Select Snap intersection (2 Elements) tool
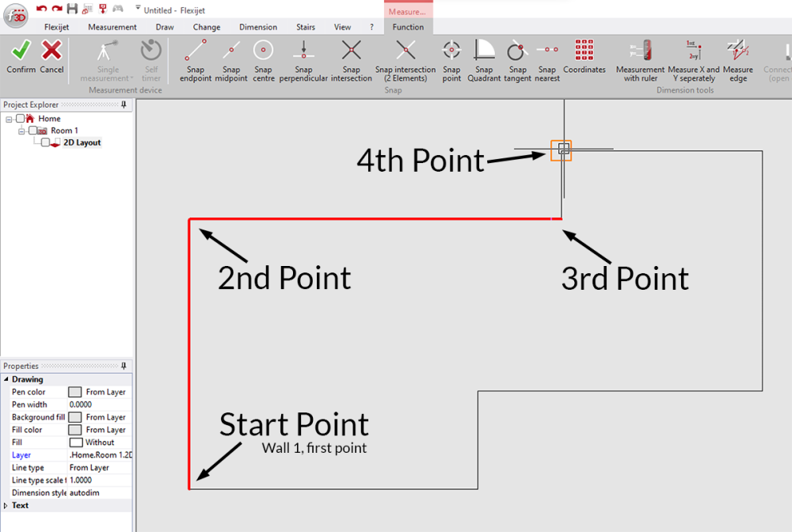This screenshot has height=532, width=792. 406,55
